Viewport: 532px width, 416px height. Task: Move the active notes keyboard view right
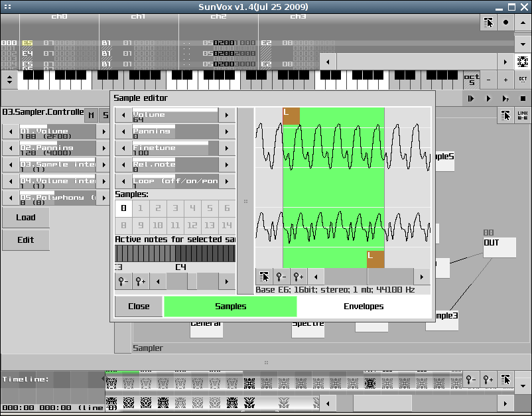click(227, 281)
